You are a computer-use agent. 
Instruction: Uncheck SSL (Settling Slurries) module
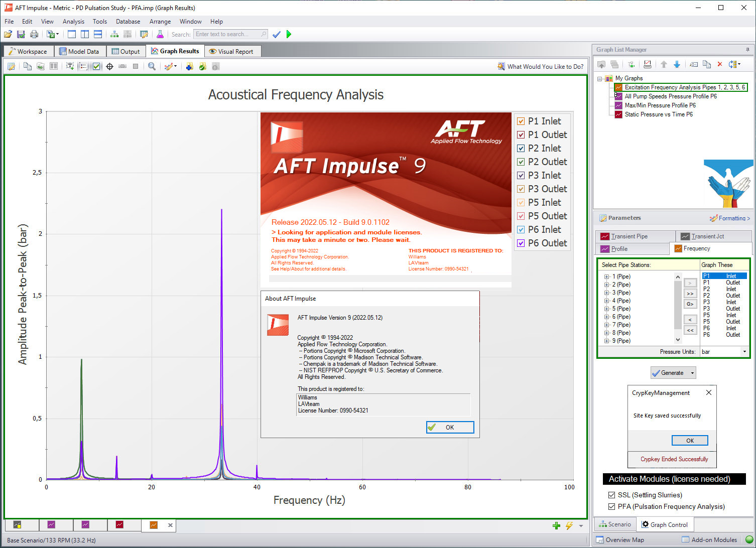611,495
